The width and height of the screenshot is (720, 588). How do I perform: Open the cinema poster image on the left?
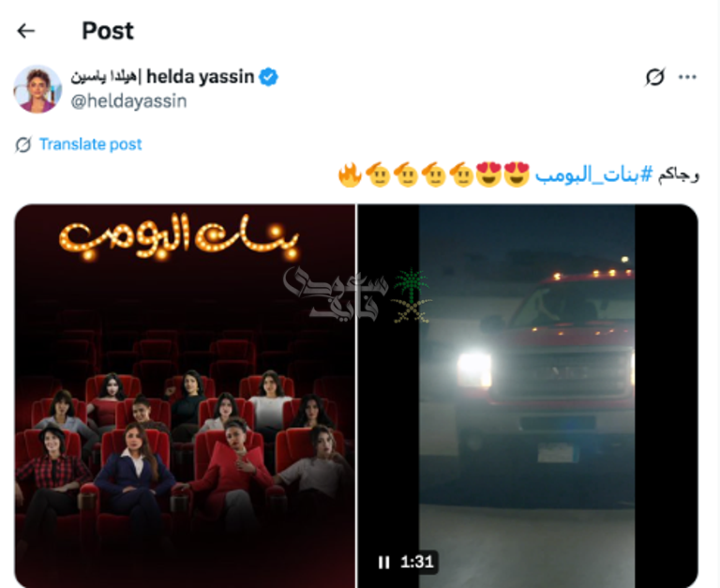(x=185, y=396)
